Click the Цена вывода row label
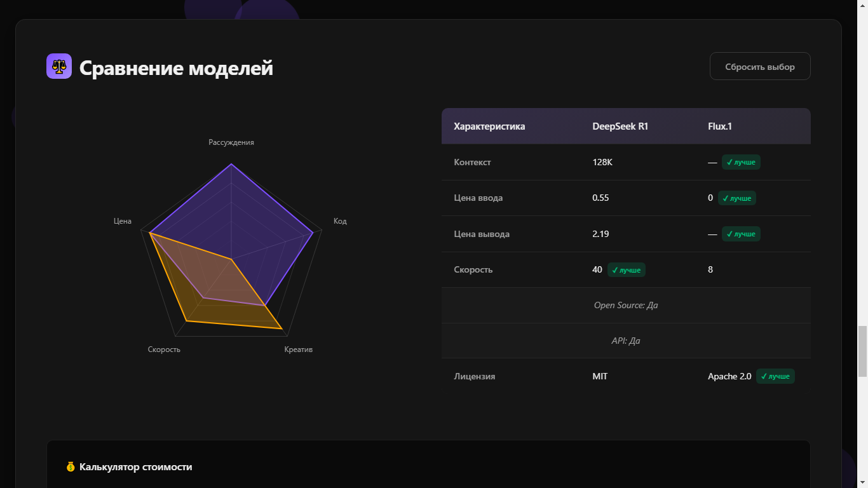The image size is (868, 488). point(482,234)
